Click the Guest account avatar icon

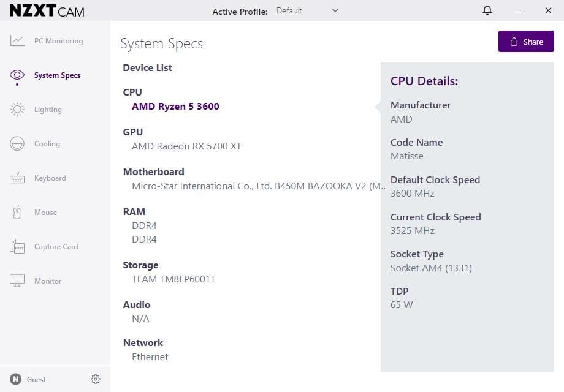tap(15, 379)
